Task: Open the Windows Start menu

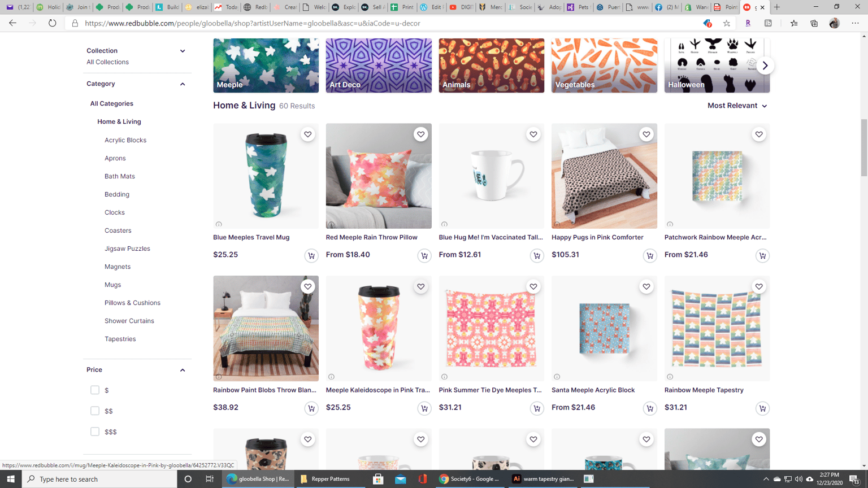Action: [11, 479]
